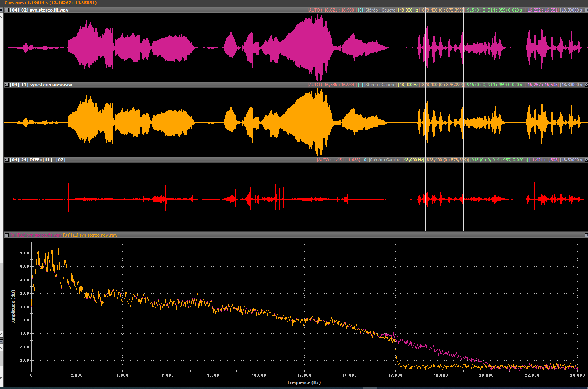588x389 pixels.
Task: Click the syn.stereo.flt.wav track title
Action: (49, 10)
